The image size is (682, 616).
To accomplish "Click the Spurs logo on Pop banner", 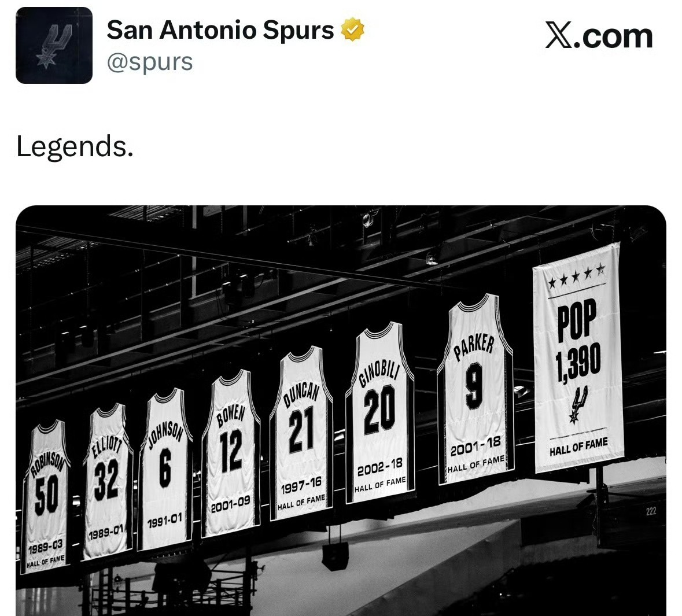I will (x=579, y=405).
